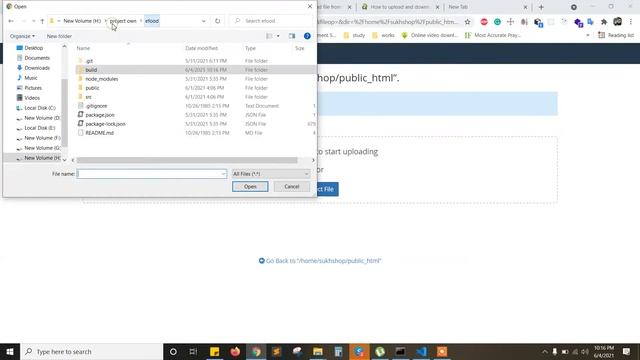Open the Chrome three-dot menu

631,22
